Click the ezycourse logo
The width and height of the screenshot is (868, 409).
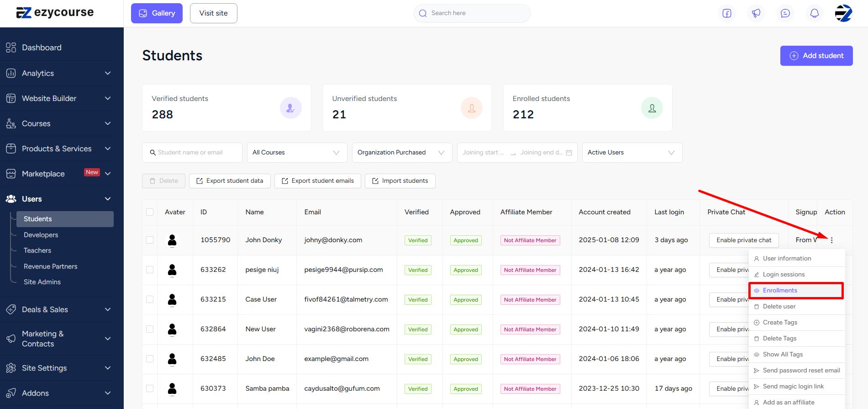tap(55, 12)
